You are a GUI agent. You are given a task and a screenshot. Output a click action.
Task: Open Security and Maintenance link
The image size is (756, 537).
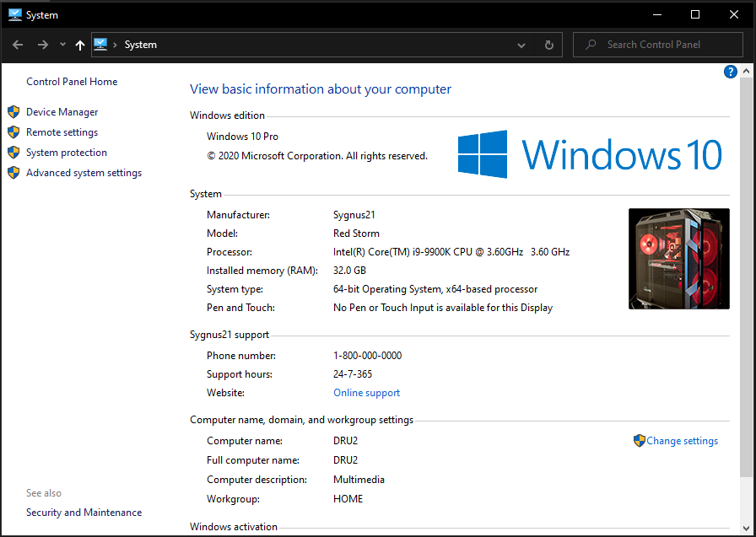[84, 513]
